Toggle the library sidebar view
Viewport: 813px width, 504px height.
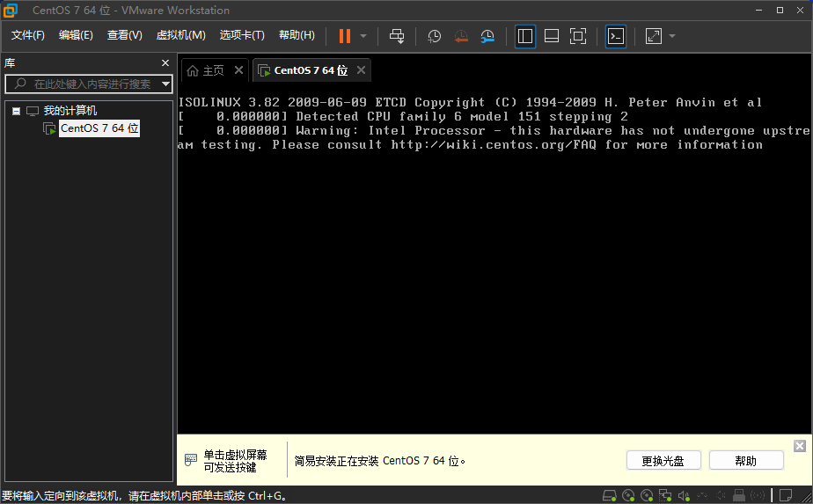click(525, 36)
